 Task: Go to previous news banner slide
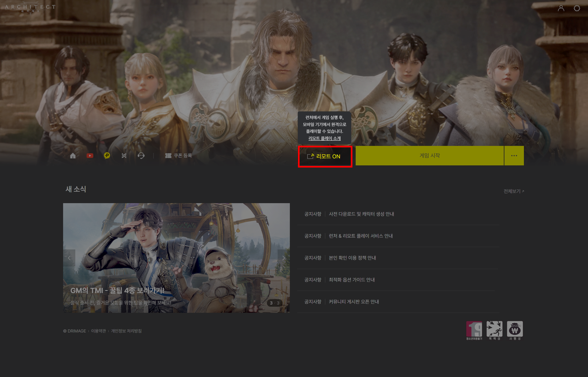[69, 258]
